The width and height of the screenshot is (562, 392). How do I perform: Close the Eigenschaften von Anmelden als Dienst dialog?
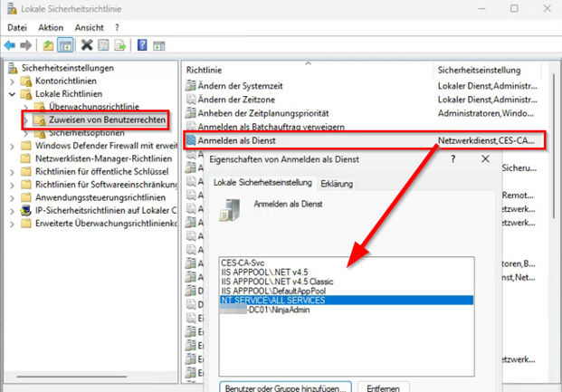(x=485, y=158)
